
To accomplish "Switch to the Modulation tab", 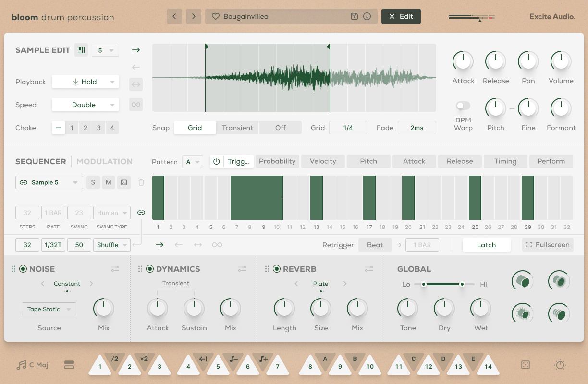I will tap(104, 161).
